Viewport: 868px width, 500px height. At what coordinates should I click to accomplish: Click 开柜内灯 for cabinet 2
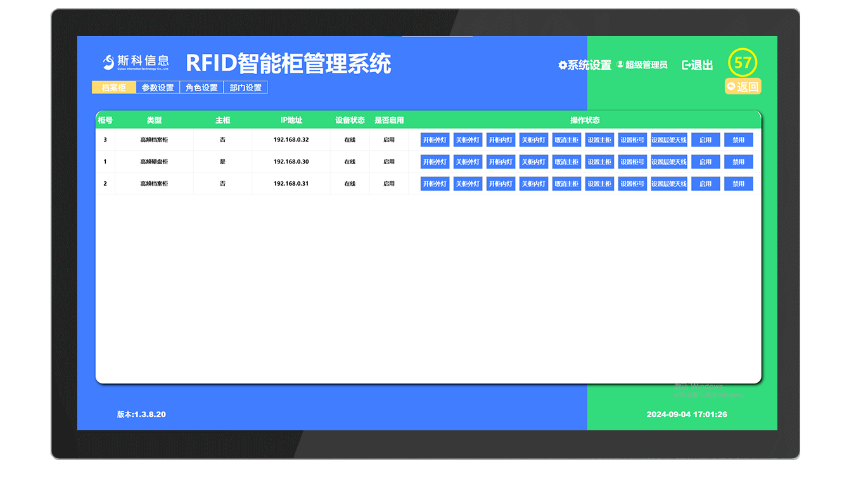point(501,183)
